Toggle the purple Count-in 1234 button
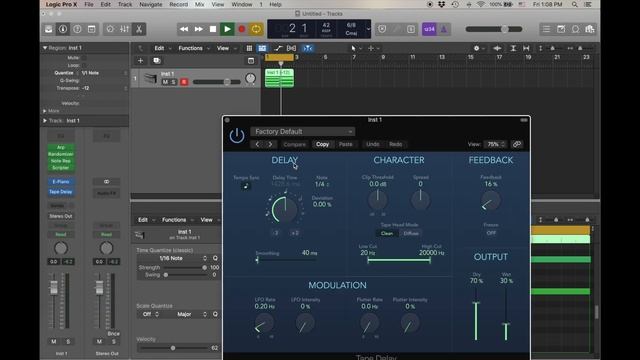This screenshot has height=360, width=640. pos(429,29)
